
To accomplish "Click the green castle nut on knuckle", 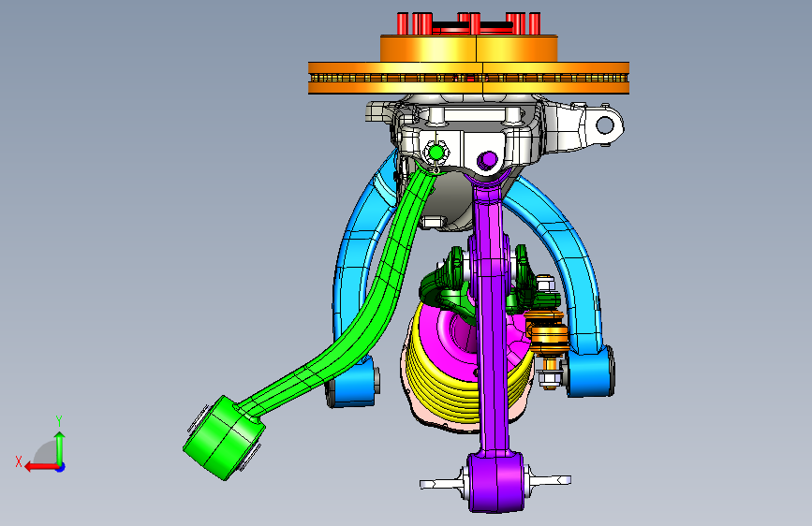I will tap(436, 153).
